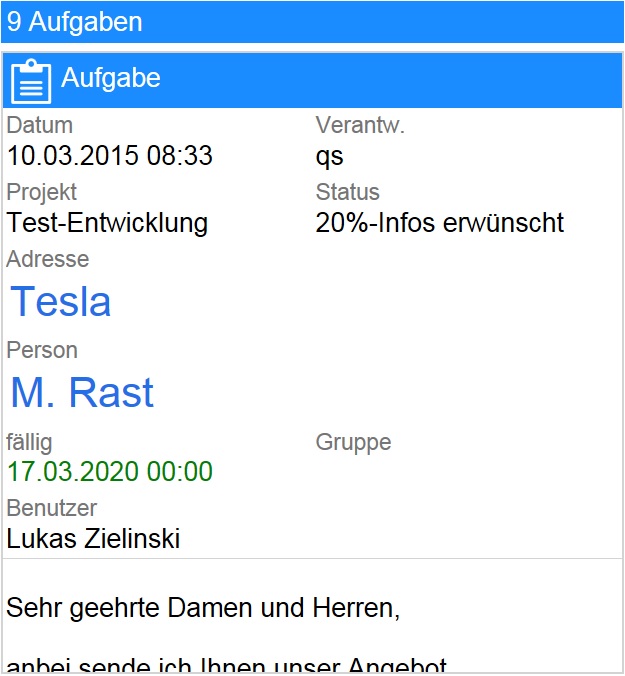This screenshot has width=625, height=676.
Task: Click the "Person" field label
Action: pos(42,351)
